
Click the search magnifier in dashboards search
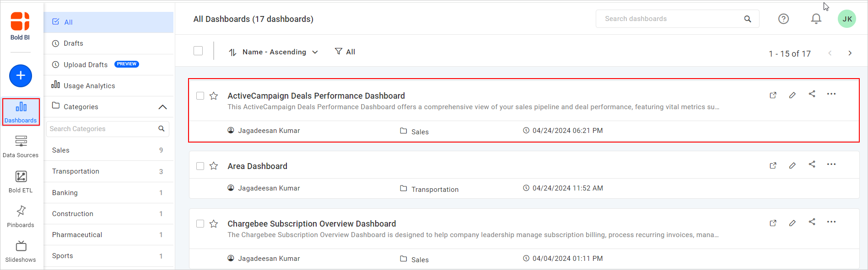pyautogui.click(x=748, y=19)
